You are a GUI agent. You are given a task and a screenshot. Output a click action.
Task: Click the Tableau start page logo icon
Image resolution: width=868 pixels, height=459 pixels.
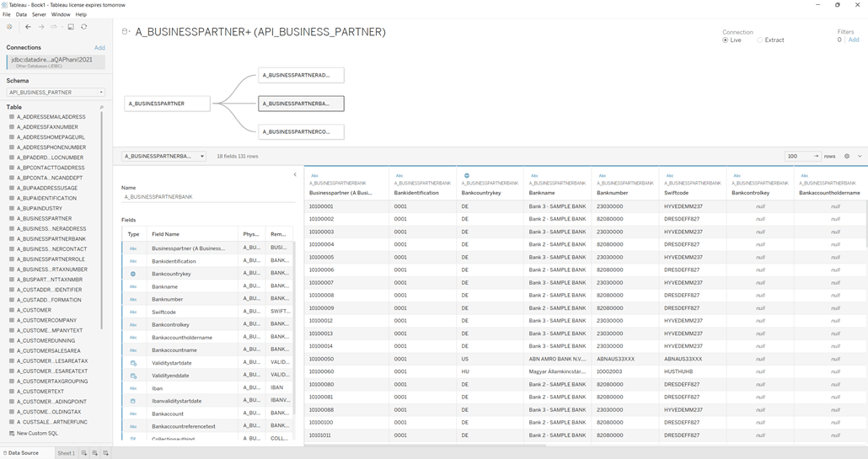click(x=9, y=27)
